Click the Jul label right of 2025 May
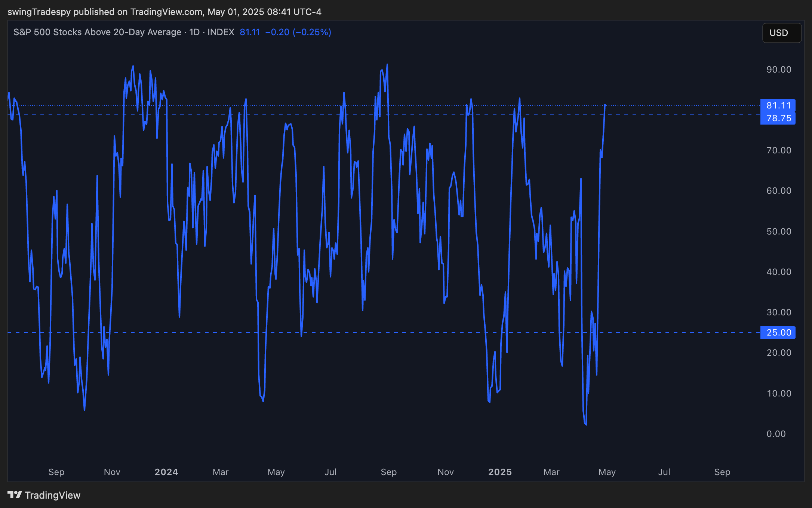This screenshot has height=508, width=812. pyautogui.click(x=664, y=472)
